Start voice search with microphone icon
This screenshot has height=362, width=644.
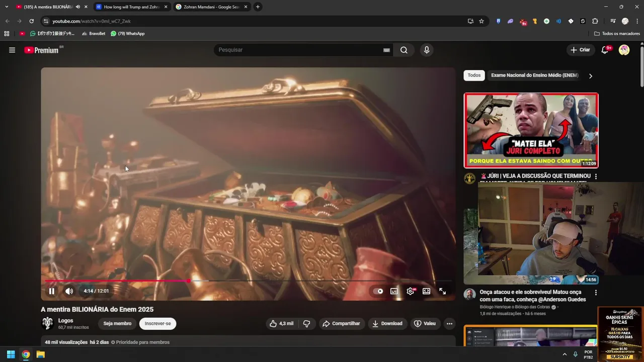(x=427, y=50)
